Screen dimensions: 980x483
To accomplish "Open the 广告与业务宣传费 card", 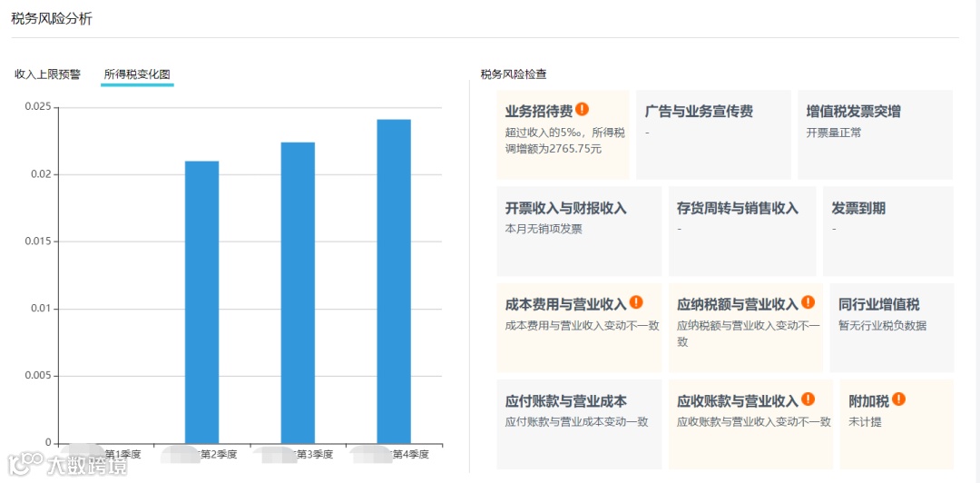I will (x=713, y=134).
